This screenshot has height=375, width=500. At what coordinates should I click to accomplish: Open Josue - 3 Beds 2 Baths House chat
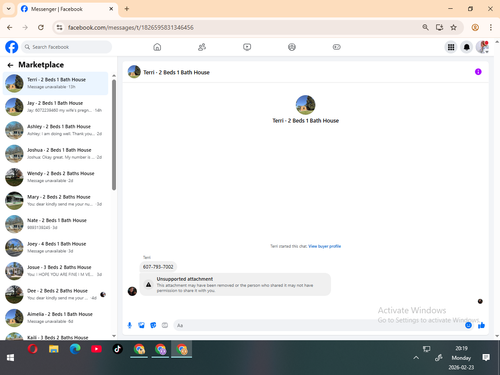(x=55, y=271)
